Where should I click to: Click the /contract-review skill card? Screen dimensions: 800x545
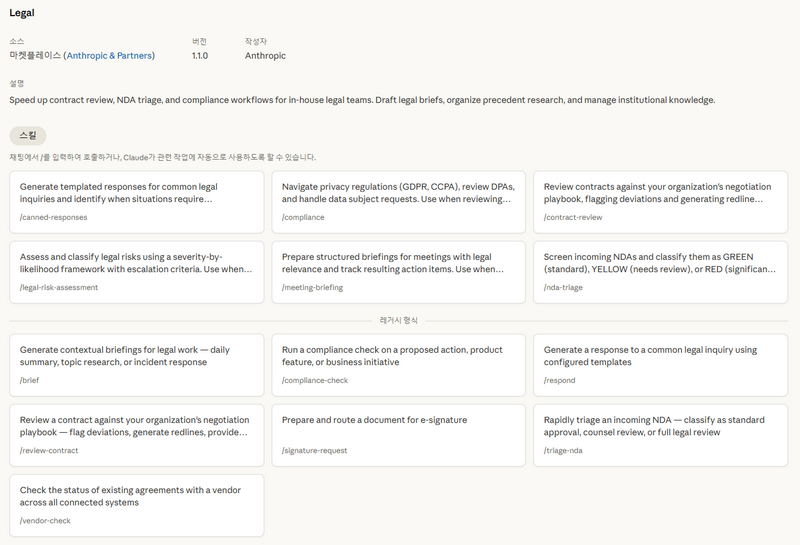[x=661, y=202]
